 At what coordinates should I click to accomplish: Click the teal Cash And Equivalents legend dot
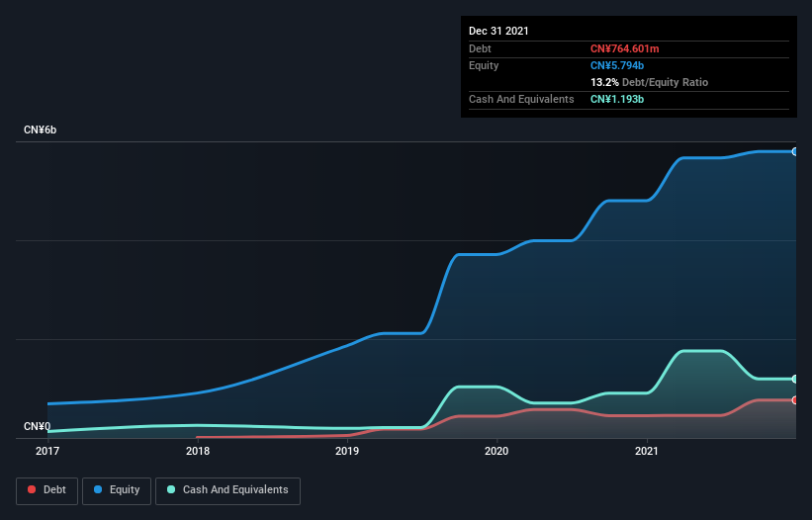171,489
